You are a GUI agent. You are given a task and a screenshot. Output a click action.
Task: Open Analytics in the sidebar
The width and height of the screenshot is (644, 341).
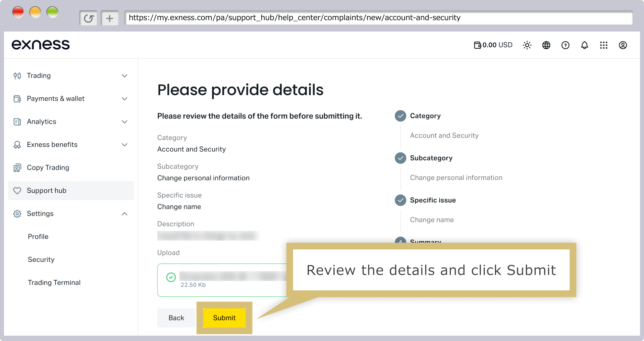pyautogui.click(x=71, y=122)
